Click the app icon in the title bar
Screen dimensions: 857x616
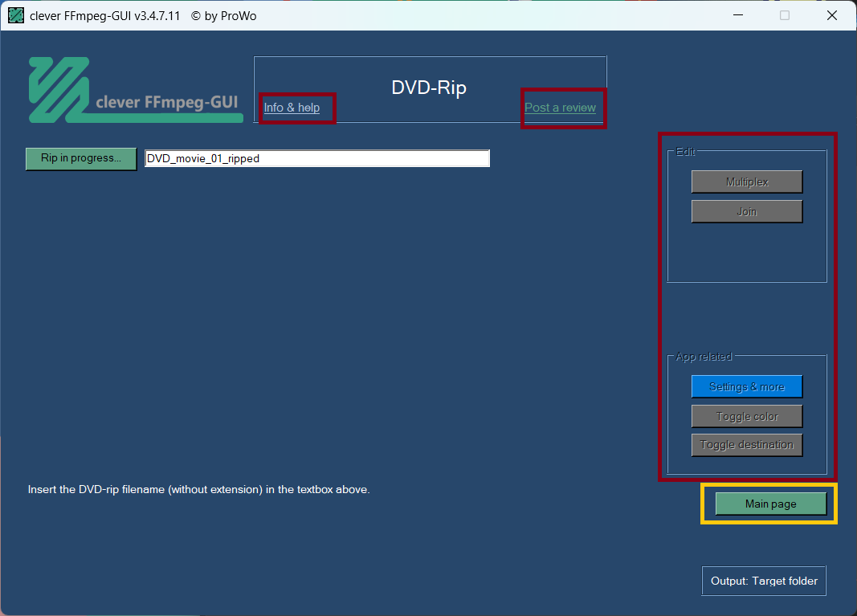pos(16,16)
